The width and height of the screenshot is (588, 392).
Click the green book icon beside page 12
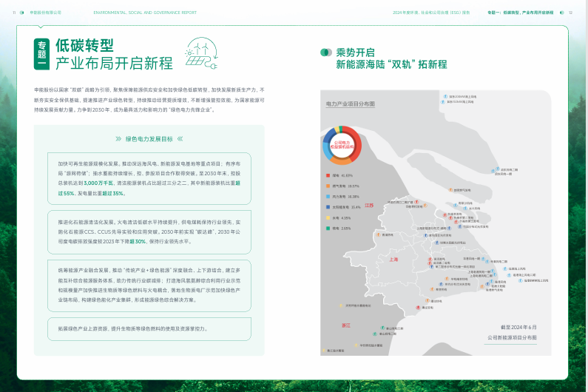click(561, 13)
